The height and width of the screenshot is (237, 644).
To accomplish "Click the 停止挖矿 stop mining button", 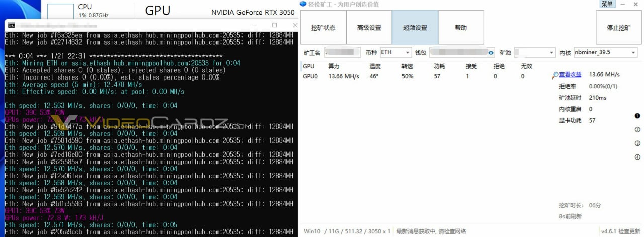I will click(x=618, y=28).
